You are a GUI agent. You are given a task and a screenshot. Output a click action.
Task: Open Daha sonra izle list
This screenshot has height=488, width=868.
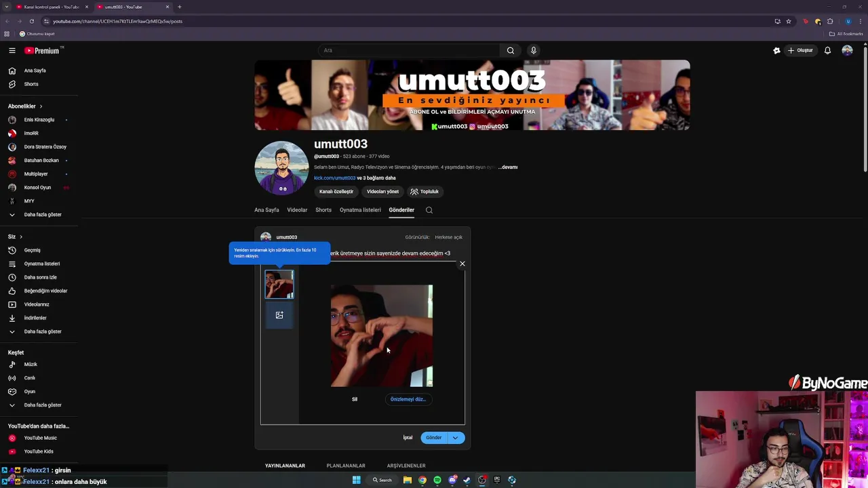tap(40, 277)
